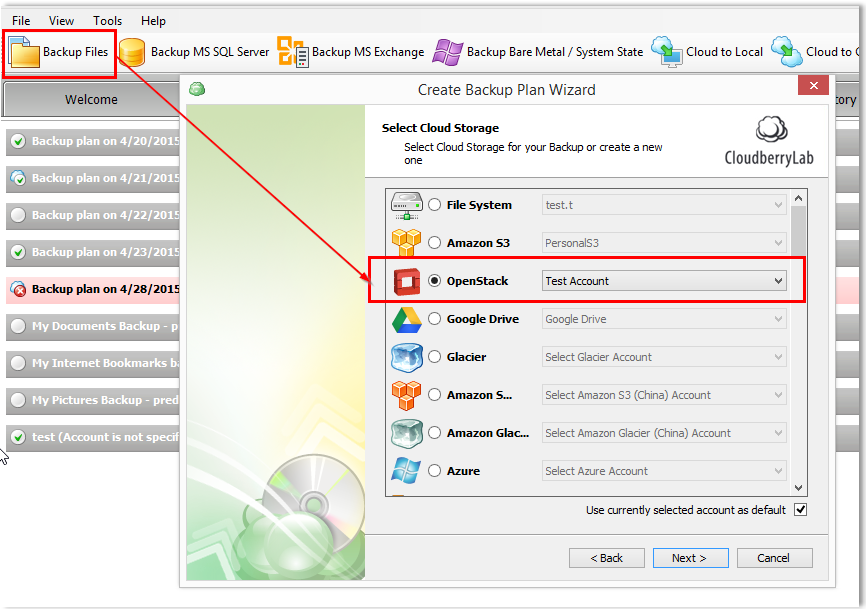Click the CloudberryLab cloud logo
The width and height of the screenshot is (866, 609).
[771, 130]
